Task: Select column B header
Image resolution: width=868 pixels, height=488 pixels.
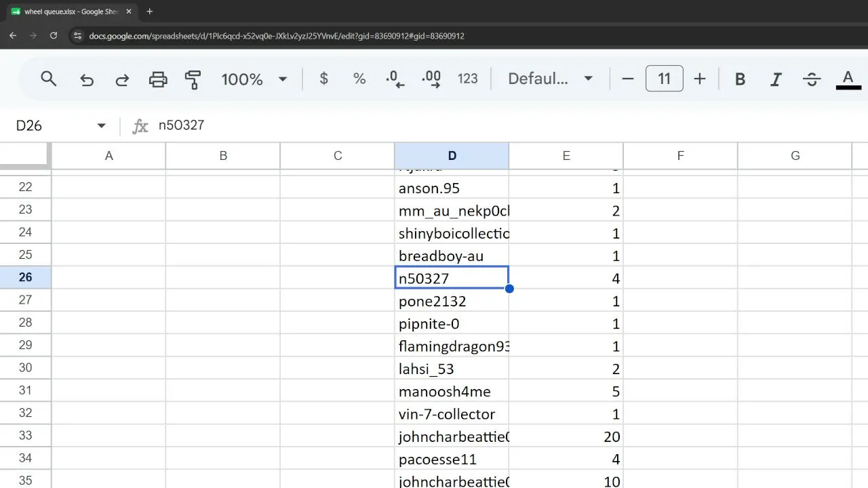Action: pos(223,156)
